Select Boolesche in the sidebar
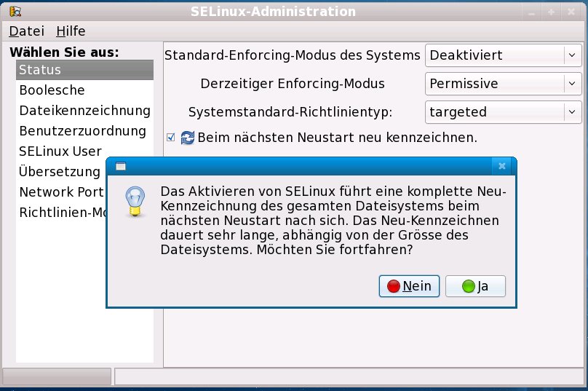This screenshot has width=588, height=391. coord(52,90)
